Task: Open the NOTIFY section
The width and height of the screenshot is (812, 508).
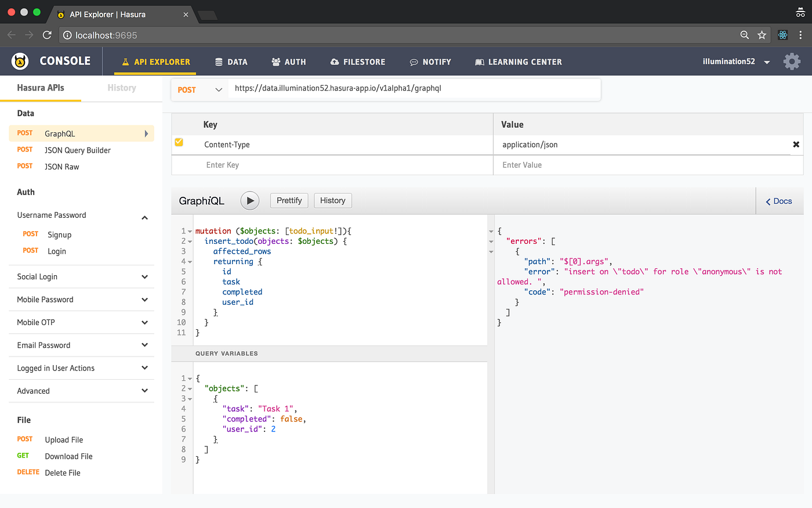Action: (430, 62)
